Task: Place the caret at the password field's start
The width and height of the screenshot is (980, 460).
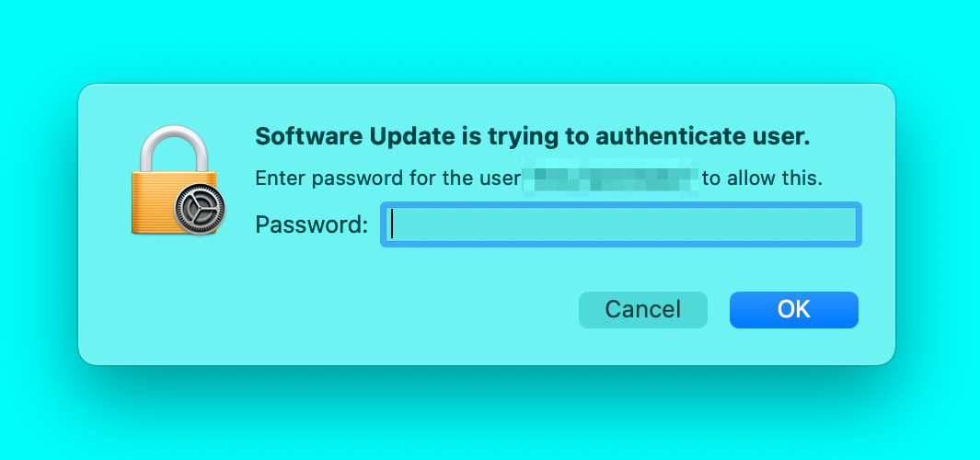Action: click(x=392, y=224)
